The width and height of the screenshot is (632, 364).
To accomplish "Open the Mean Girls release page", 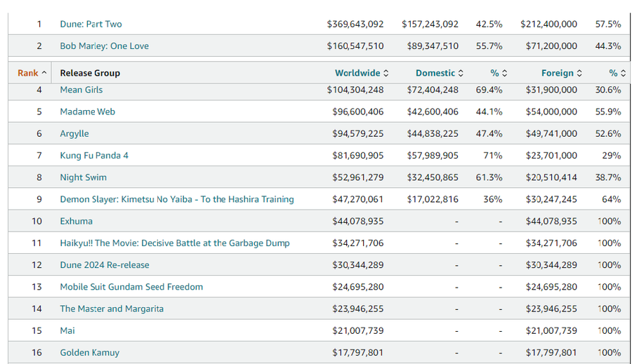I will click(81, 90).
